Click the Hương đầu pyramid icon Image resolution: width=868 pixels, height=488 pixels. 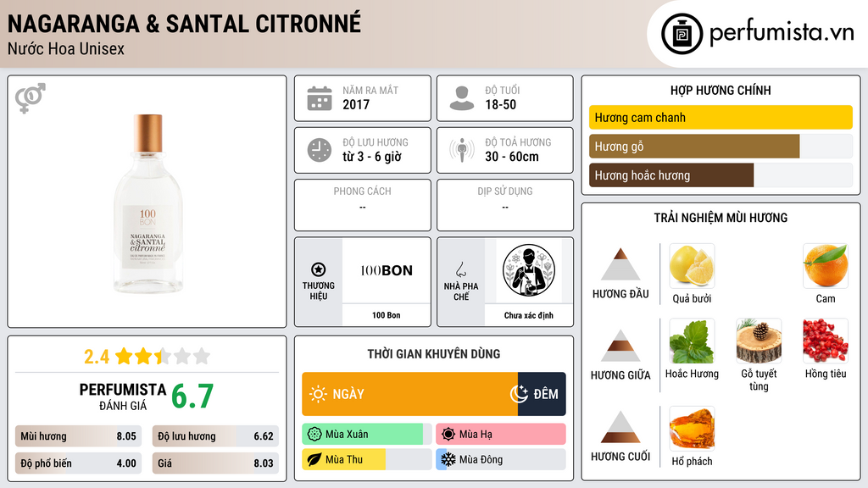(620, 264)
